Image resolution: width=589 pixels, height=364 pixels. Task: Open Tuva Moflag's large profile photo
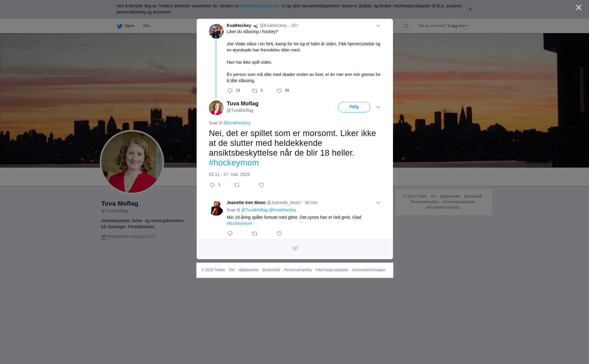point(132,162)
